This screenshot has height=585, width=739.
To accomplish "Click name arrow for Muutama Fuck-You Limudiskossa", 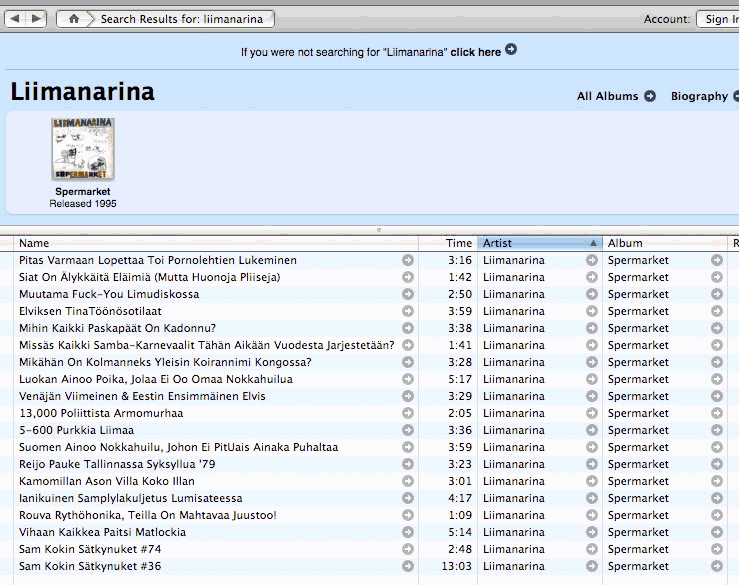I will [407, 295].
